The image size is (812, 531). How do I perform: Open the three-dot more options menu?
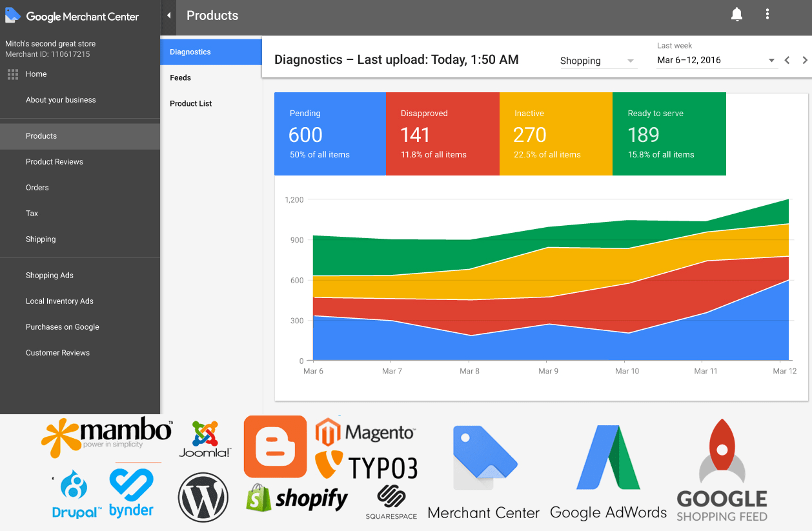767,14
